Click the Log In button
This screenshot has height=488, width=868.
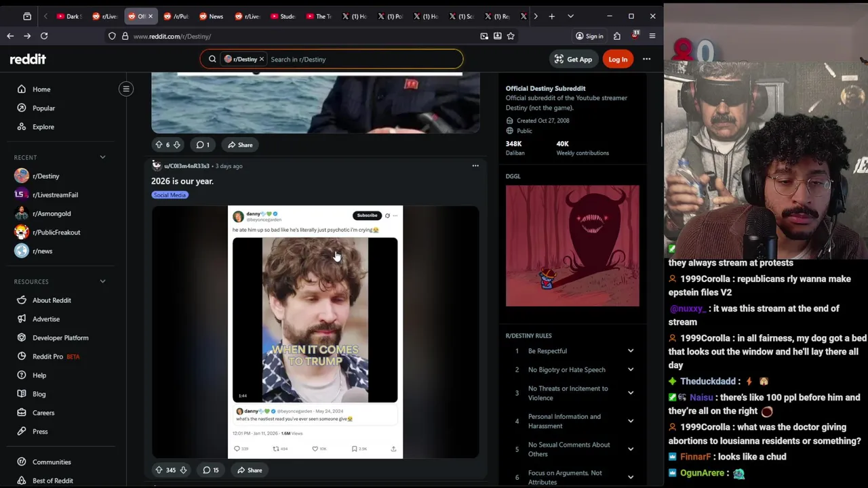618,59
